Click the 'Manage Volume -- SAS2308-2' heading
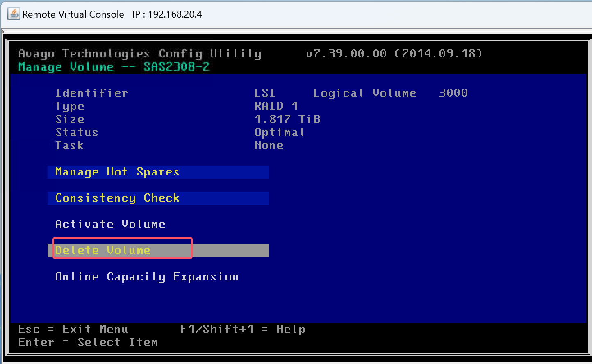This screenshot has height=364, width=592. [114, 67]
